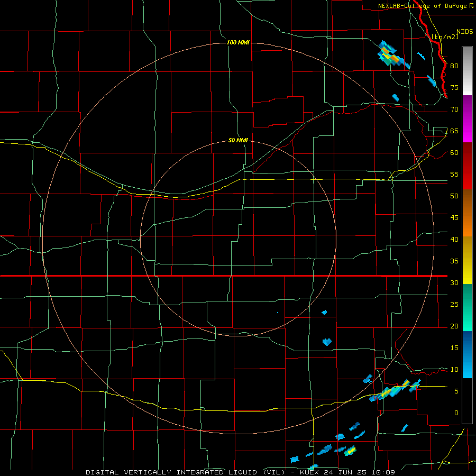The height and width of the screenshot is (476, 476).
Task: Click the 40 value on the VIL scale
Action: tap(454, 240)
